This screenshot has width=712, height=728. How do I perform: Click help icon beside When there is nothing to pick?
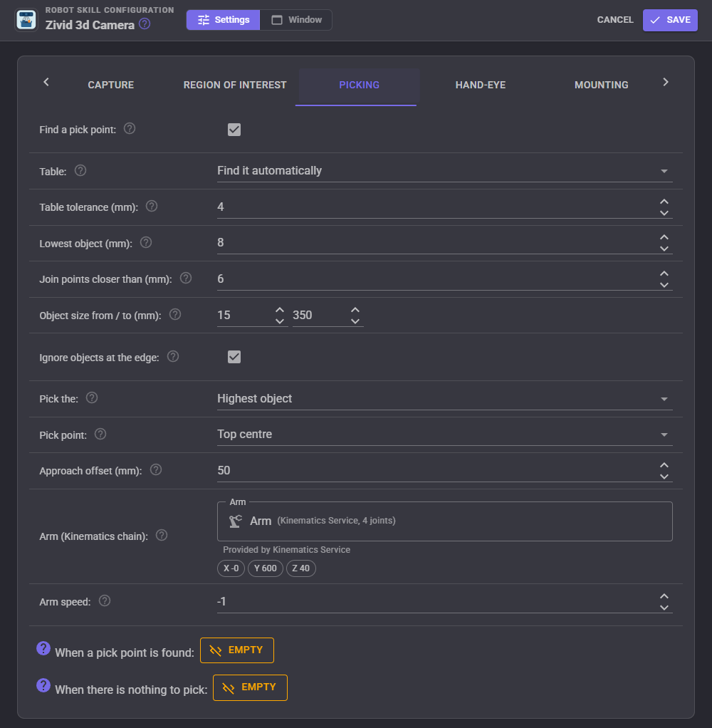(43, 685)
